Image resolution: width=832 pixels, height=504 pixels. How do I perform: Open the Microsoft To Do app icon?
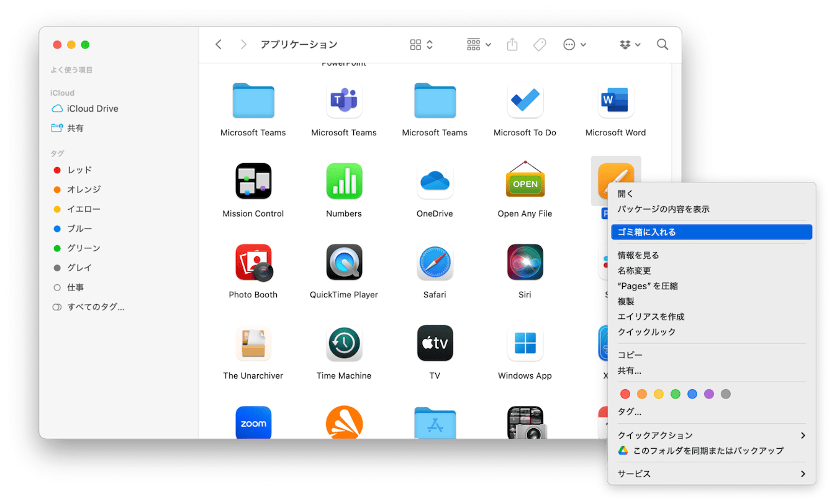pyautogui.click(x=525, y=101)
